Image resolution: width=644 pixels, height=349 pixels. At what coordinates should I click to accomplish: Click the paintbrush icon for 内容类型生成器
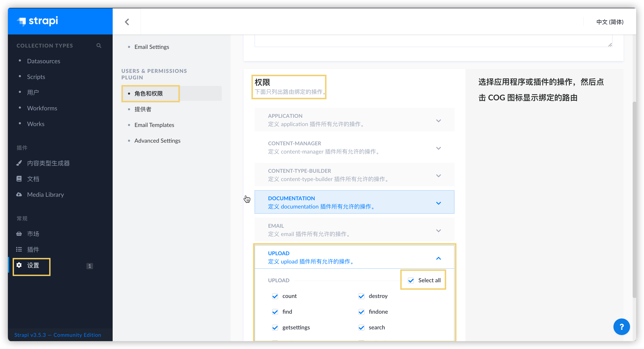19,163
